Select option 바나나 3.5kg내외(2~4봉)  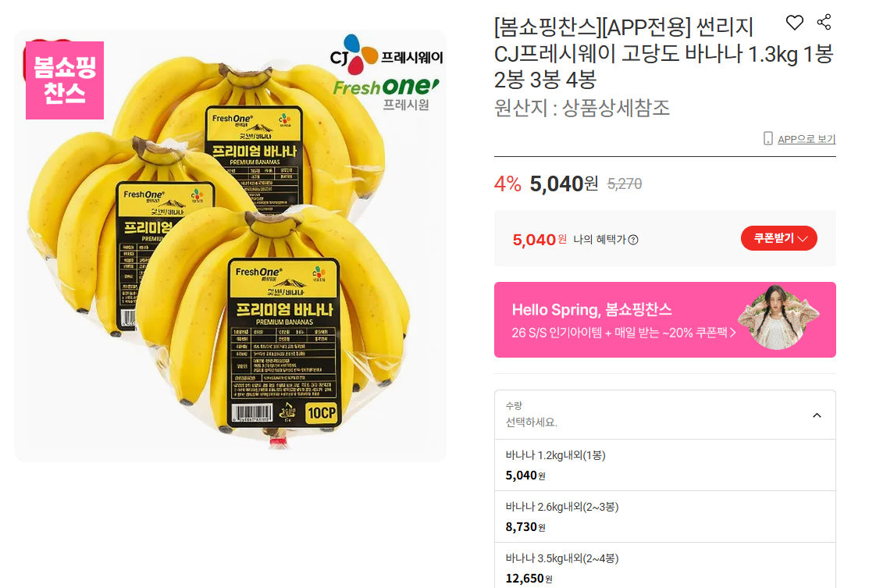(665, 567)
